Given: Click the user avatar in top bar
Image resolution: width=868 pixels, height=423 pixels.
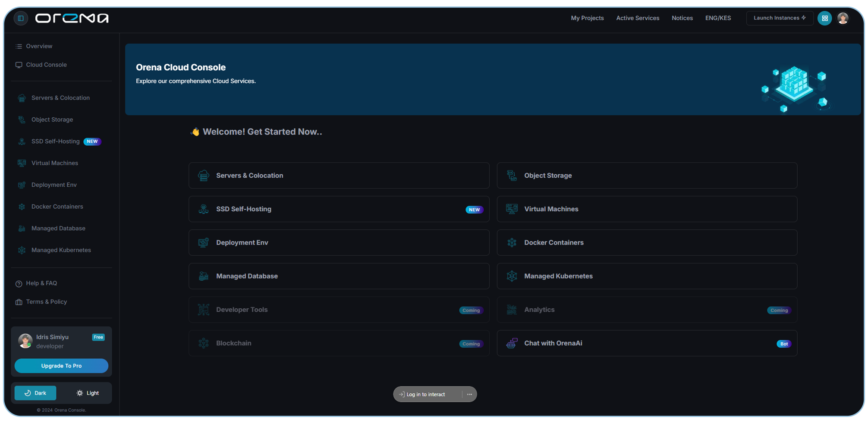Looking at the screenshot, I should point(843,18).
